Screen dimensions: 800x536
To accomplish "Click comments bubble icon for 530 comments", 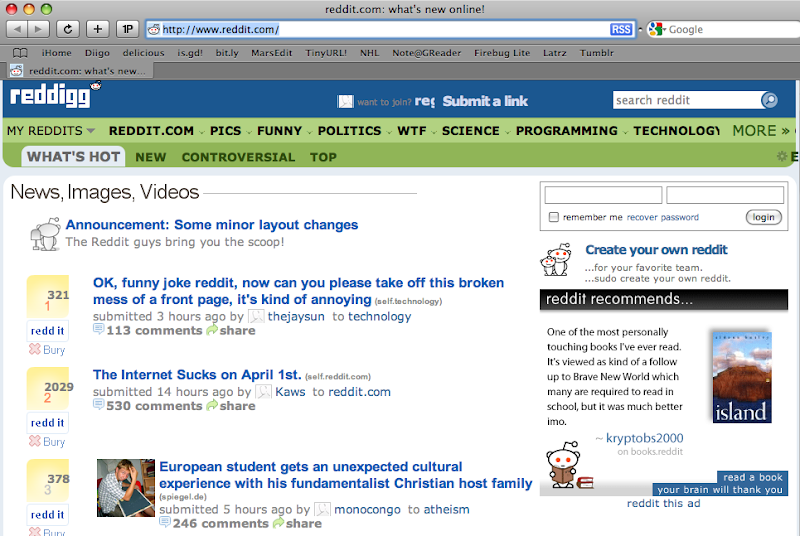I will coord(98,404).
